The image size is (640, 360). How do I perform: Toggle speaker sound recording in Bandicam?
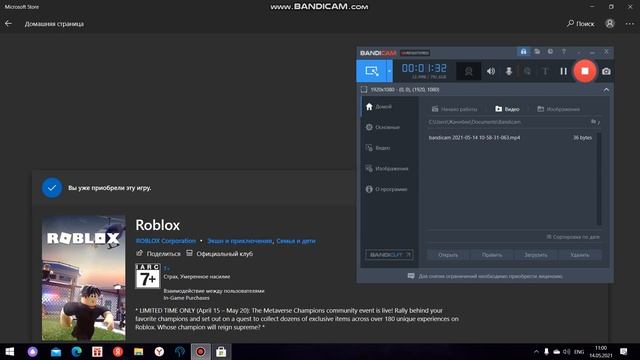[x=491, y=71]
